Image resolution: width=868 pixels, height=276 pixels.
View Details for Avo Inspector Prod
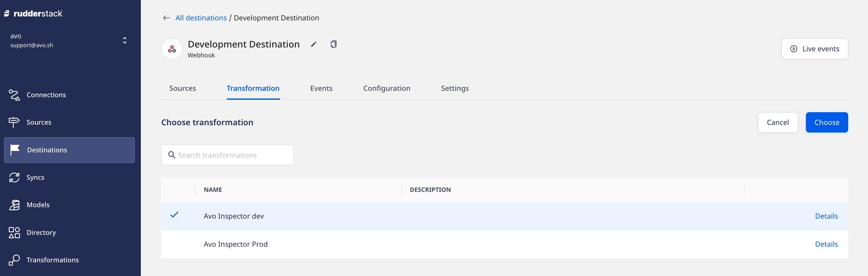pyautogui.click(x=826, y=244)
